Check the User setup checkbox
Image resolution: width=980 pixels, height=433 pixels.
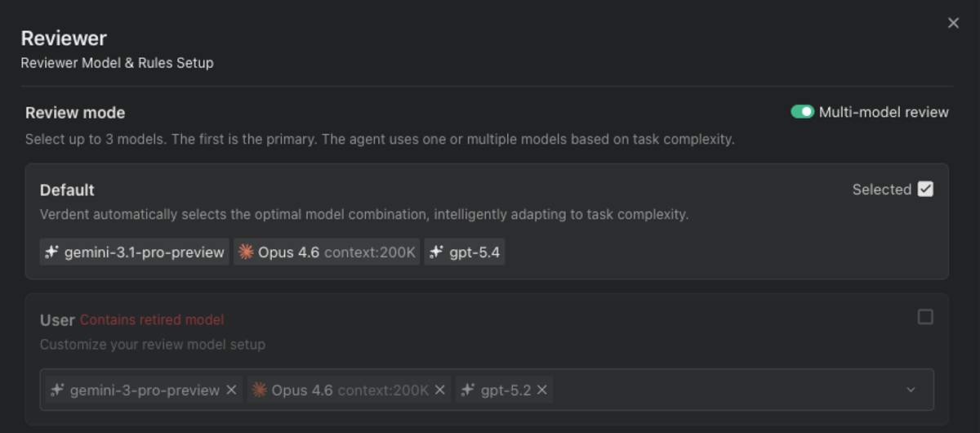point(925,317)
